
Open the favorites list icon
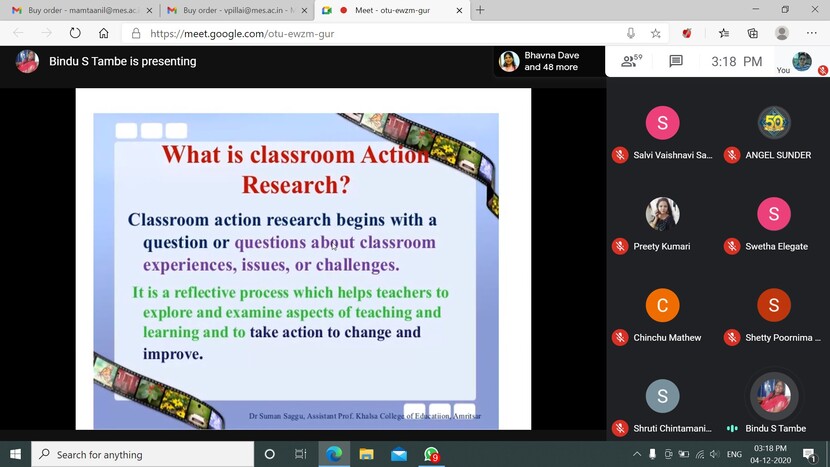tap(723, 33)
